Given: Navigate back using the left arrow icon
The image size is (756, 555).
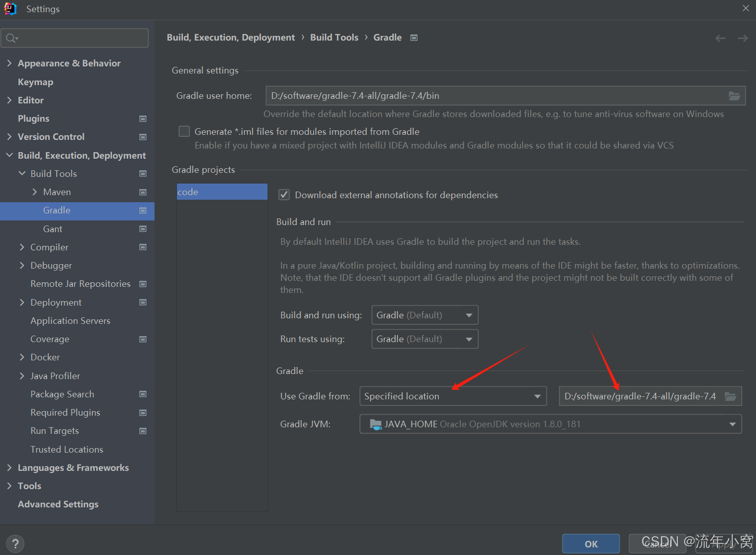Looking at the screenshot, I should coord(720,38).
